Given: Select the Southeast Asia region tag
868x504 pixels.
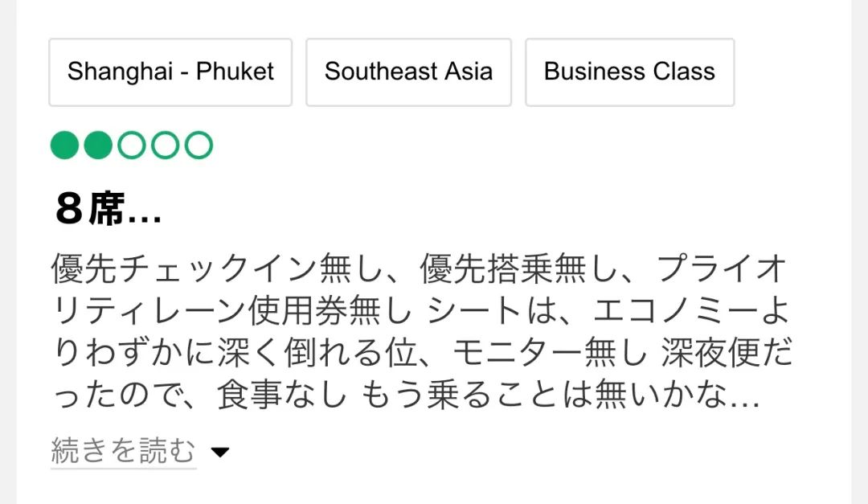Looking at the screenshot, I should point(408,72).
